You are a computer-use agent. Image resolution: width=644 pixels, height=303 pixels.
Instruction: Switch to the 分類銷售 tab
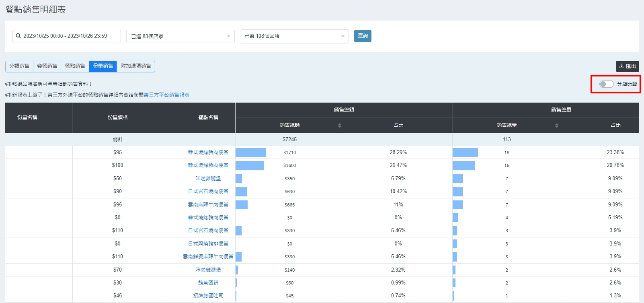pyautogui.click(x=19, y=66)
